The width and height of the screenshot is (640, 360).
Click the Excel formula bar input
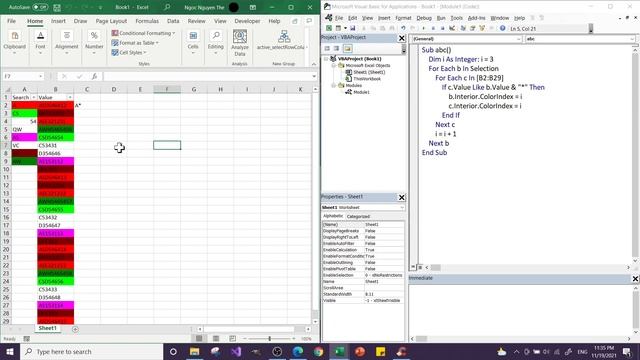click(x=208, y=76)
